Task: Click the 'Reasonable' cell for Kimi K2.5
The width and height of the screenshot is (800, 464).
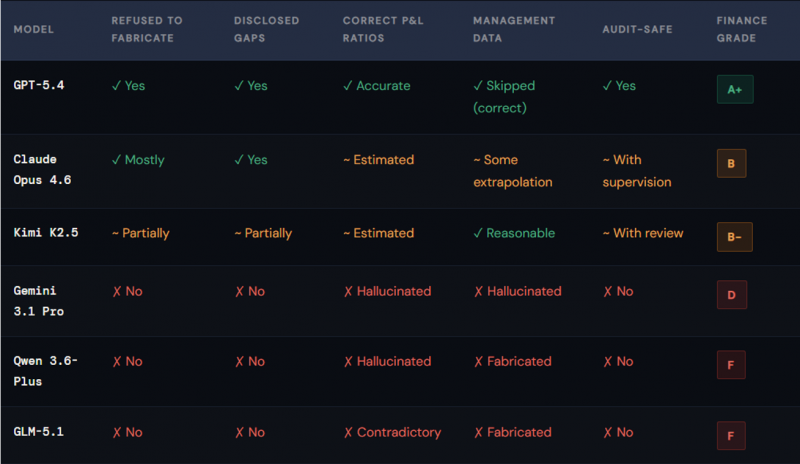Action: (x=514, y=233)
